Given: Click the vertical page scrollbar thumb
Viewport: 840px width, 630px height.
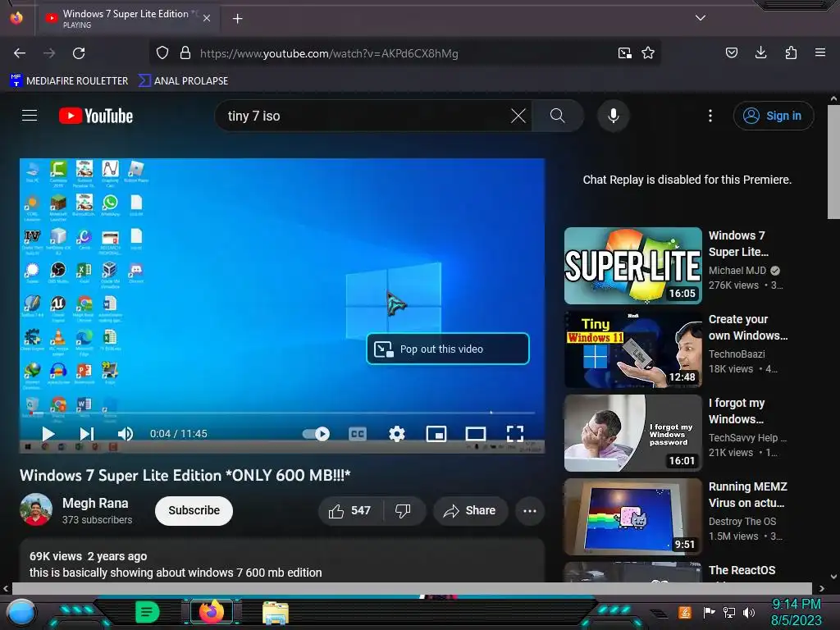Looking at the screenshot, I should click(833, 162).
